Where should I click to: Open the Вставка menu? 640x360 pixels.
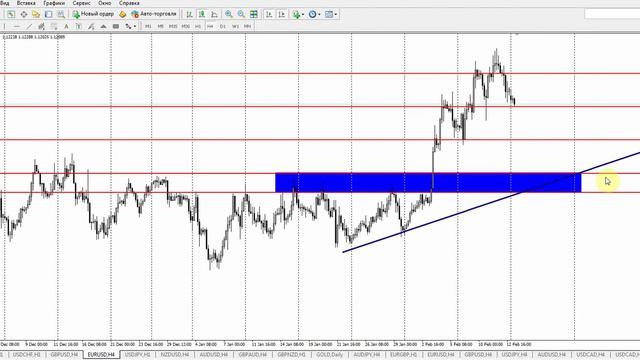click(x=26, y=3)
